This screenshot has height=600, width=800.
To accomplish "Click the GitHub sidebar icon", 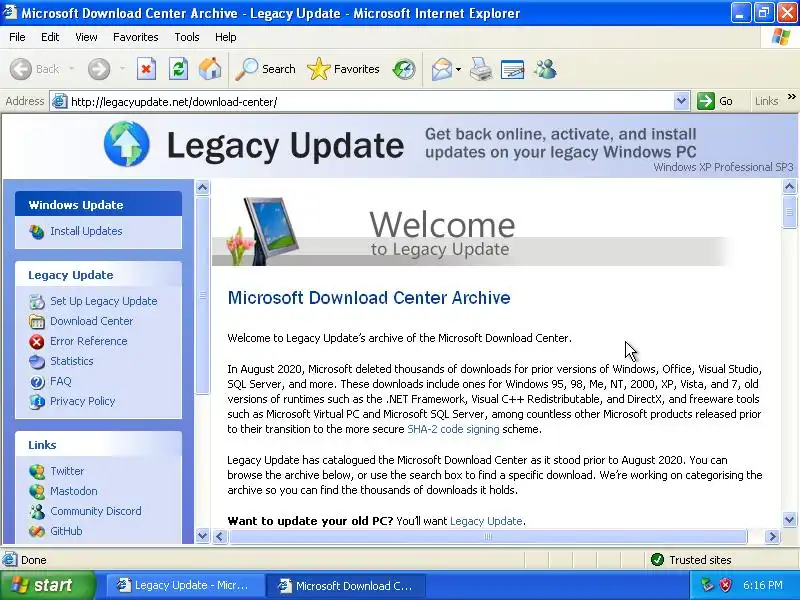I will [x=37, y=531].
